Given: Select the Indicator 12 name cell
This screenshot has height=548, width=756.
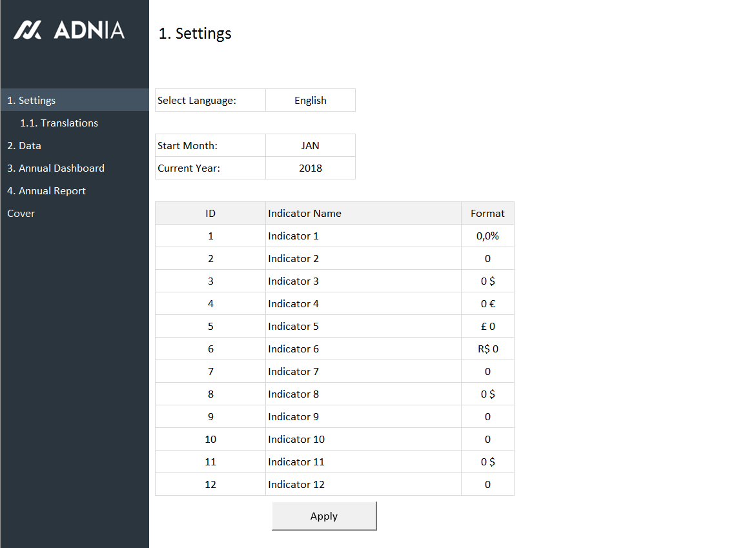Looking at the screenshot, I should [x=363, y=484].
